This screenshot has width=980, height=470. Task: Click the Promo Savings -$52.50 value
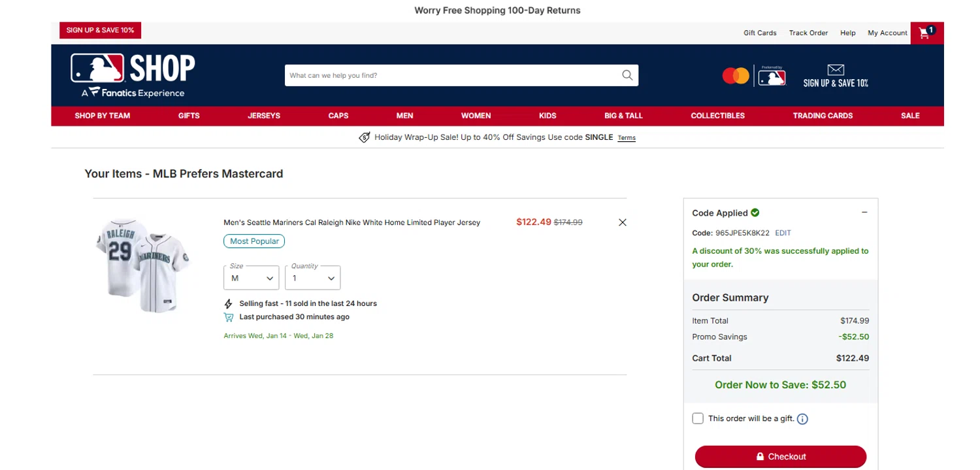tap(853, 337)
